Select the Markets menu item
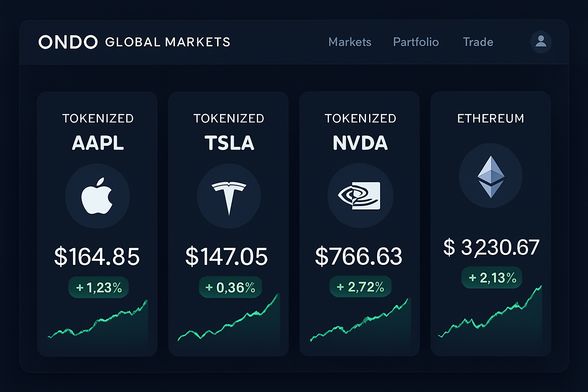The image size is (588, 392). (350, 42)
